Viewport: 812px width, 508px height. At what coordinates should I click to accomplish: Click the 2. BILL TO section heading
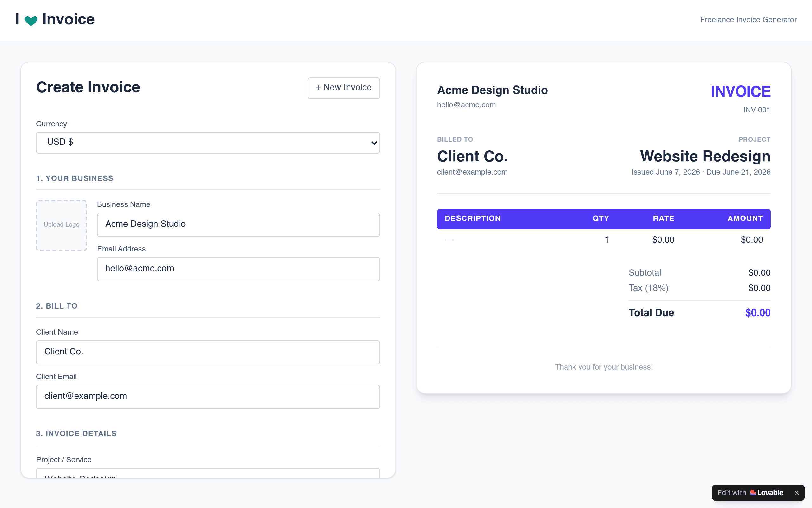57,306
